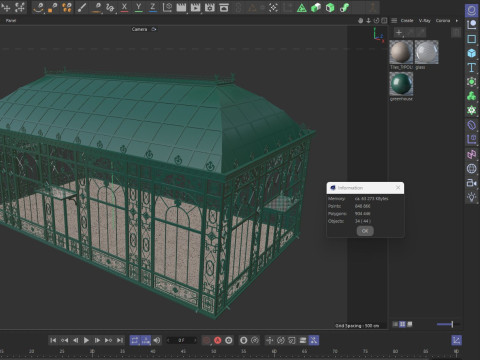Add new material with plus button
The width and height of the screenshot is (480, 360).
pyautogui.click(x=399, y=32)
